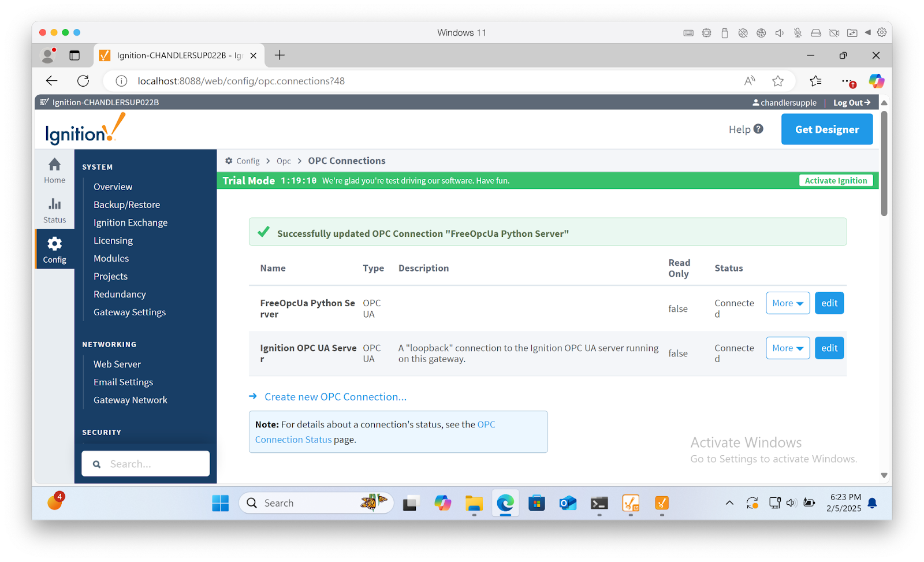Viewport: 924px width, 562px height.
Task: Click edit button for FreeOpcUa Python Server
Action: click(829, 303)
